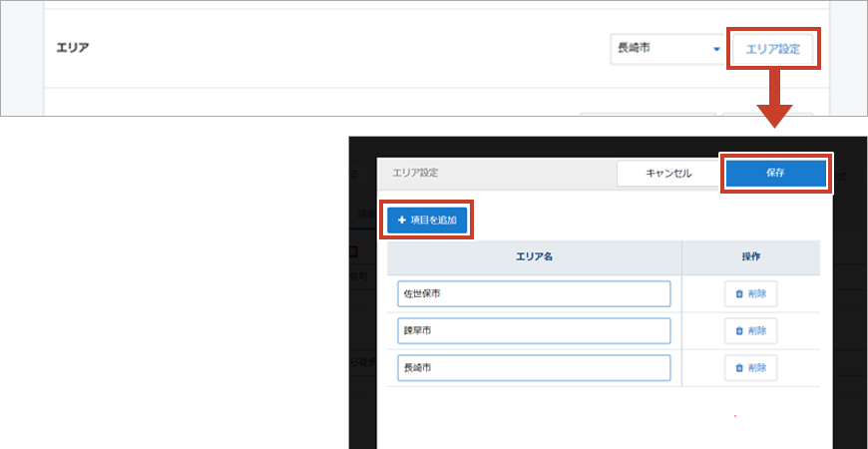Image resolution: width=868 pixels, height=449 pixels.
Task: Click the エリア row label
Action: coord(71,48)
